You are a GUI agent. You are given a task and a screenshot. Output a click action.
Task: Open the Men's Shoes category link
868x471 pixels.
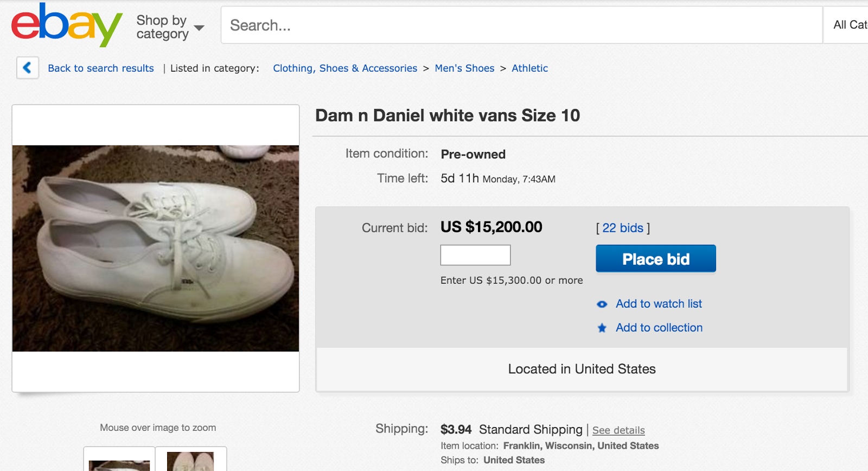click(464, 68)
